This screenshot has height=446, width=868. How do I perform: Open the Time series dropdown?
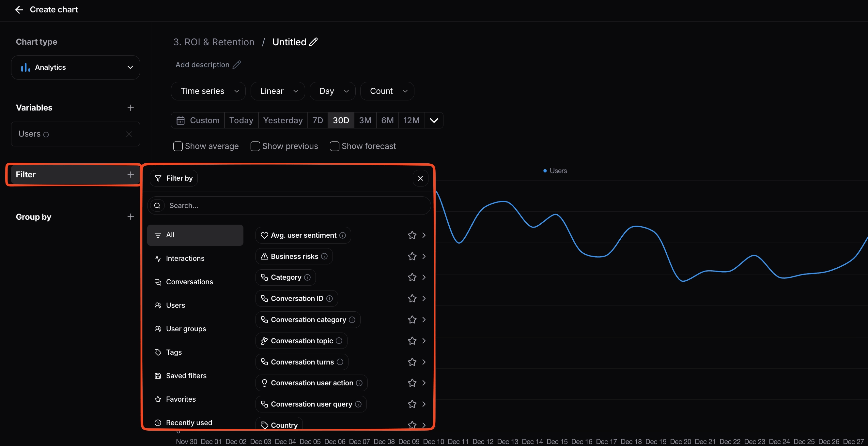208,91
